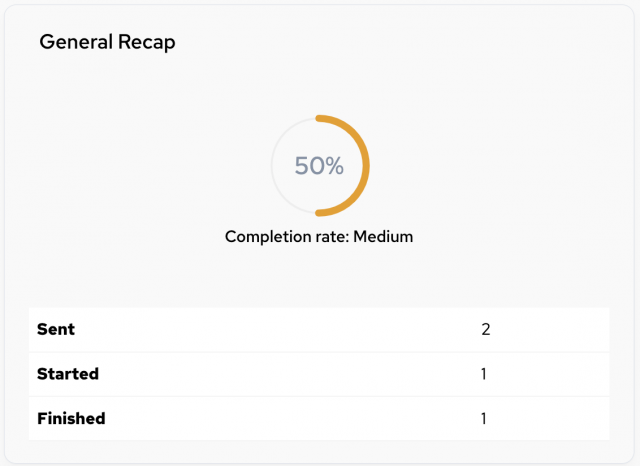
Task: Click the orange arc of the progress ring
Action: point(366,166)
